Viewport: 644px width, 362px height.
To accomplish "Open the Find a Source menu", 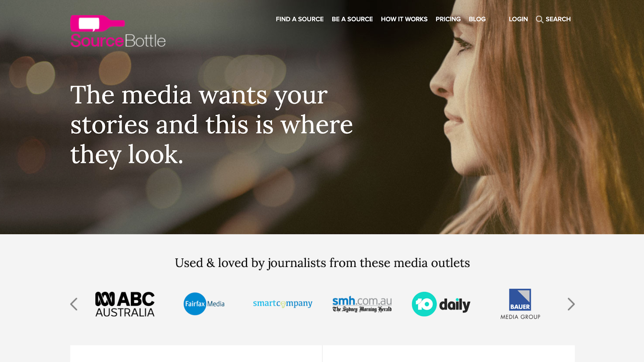I will tap(299, 19).
